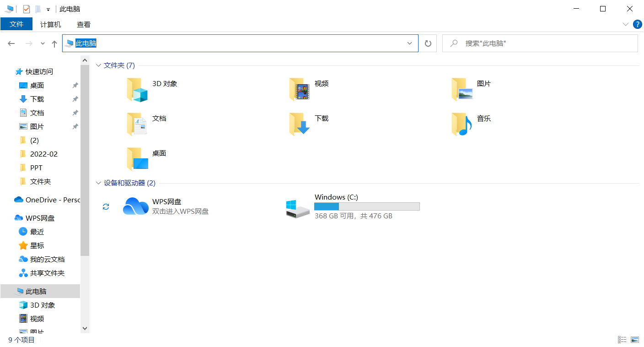Open the PPT folder in sidebar

coord(36,168)
